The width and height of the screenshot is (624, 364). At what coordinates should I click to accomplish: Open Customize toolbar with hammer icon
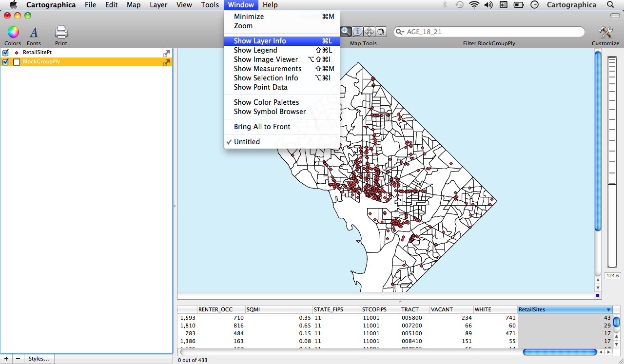(605, 33)
